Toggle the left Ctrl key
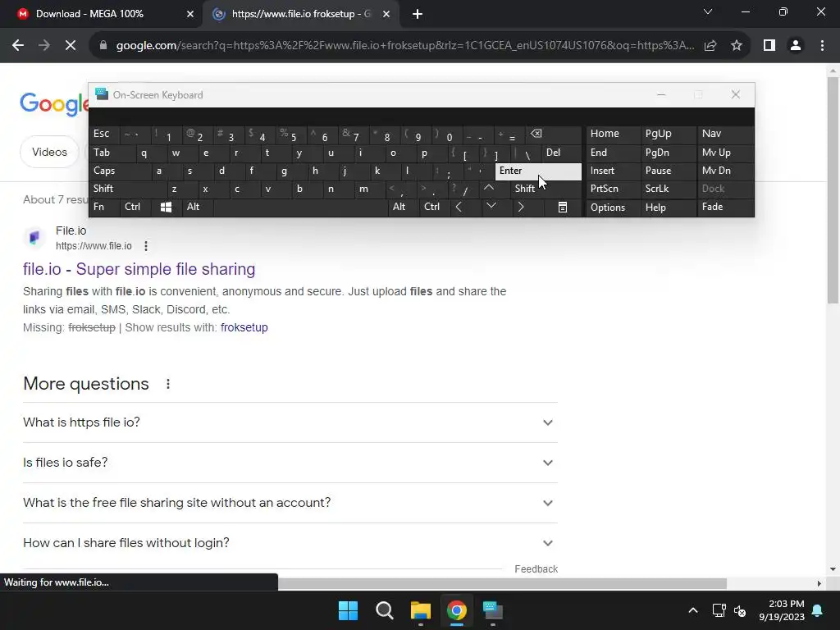The height and width of the screenshot is (630, 840). point(135,207)
